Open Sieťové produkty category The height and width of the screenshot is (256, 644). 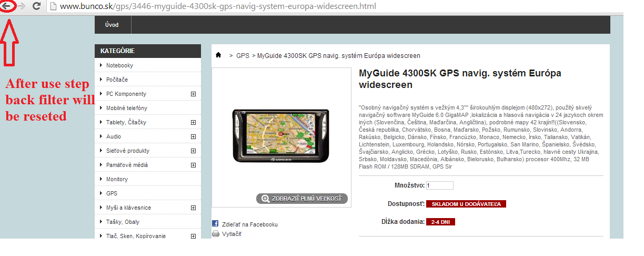pos(128,151)
